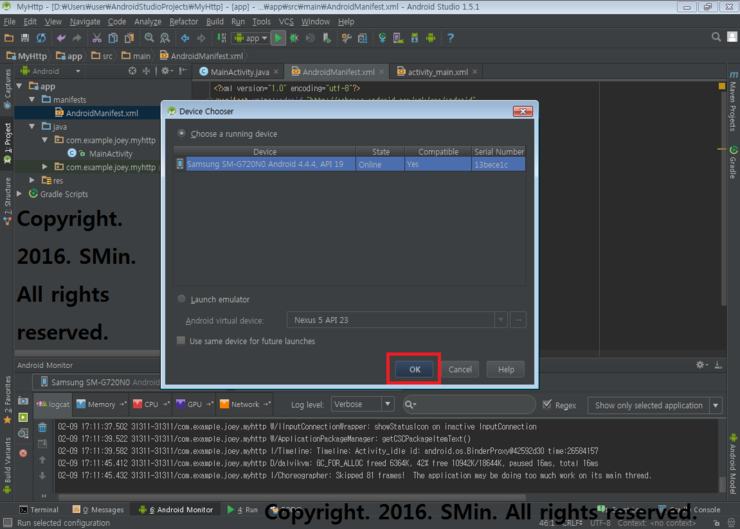Click the Cut scissors icon
The height and width of the screenshot is (529, 740).
(97, 38)
